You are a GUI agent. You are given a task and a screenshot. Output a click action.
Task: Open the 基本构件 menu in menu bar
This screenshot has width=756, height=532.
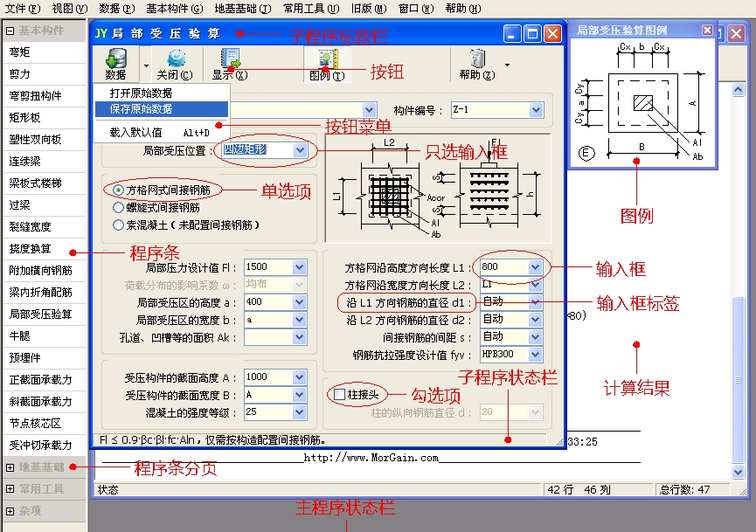(x=175, y=8)
